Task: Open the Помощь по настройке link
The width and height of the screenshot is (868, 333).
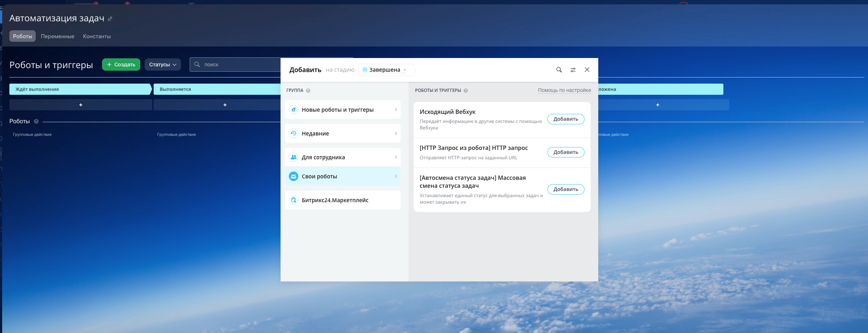Action: pos(564,90)
